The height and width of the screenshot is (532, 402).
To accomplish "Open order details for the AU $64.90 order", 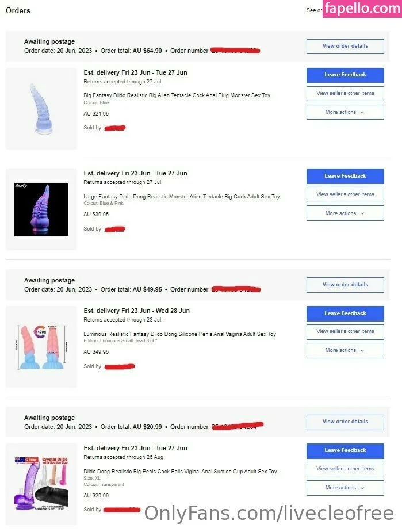I will click(x=345, y=46).
